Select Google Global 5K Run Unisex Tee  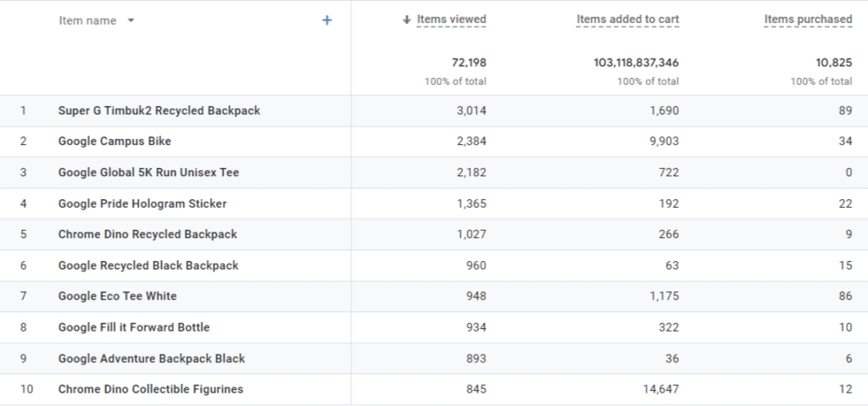click(149, 172)
